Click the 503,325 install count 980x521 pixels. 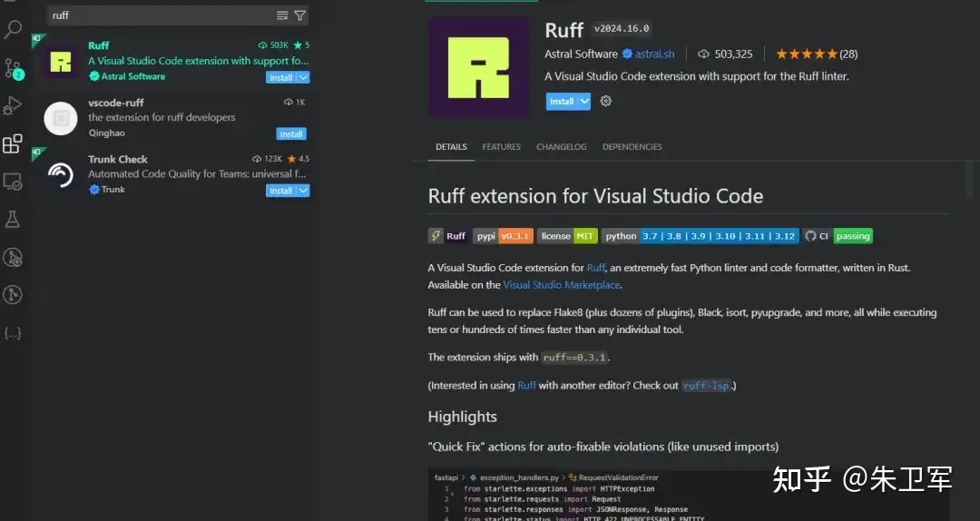pyautogui.click(x=726, y=54)
